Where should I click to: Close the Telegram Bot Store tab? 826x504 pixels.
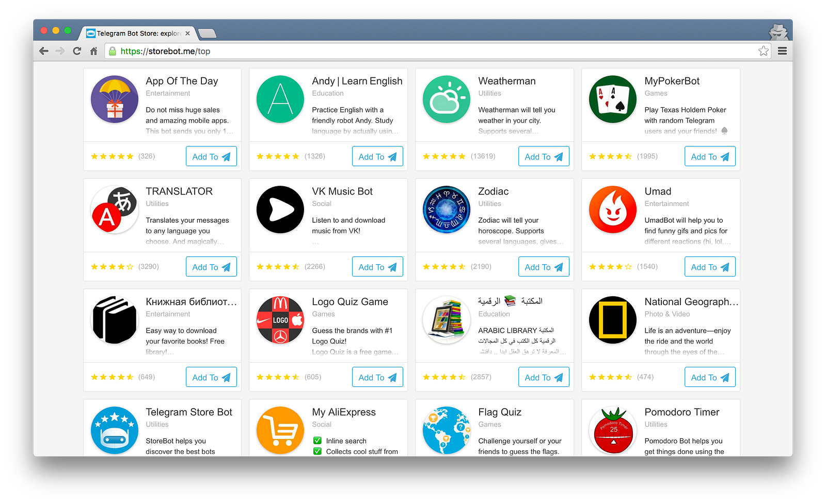pyautogui.click(x=187, y=34)
